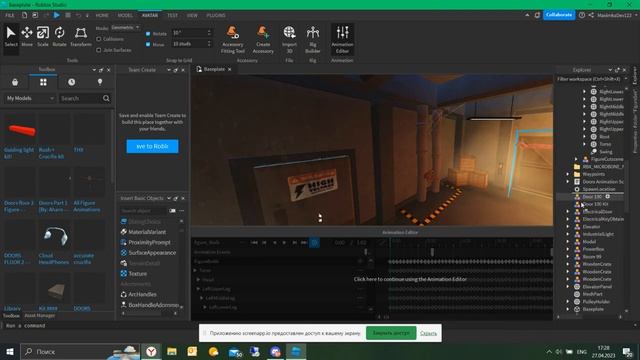Open Toolbox Inventory tab (grid icon)
This screenshot has width=640, height=360.
pyautogui.click(x=43, y=82)
